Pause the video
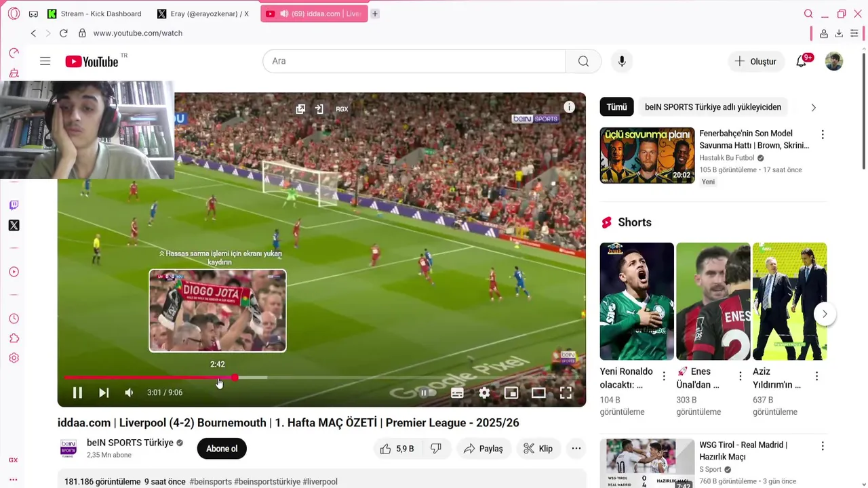 coord(77,392)
